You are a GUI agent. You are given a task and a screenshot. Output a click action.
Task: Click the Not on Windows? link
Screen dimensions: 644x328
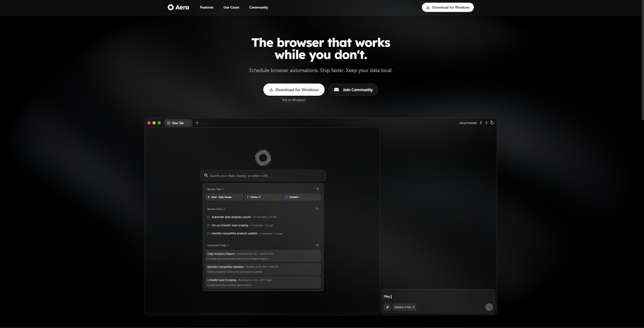point(294,100)
